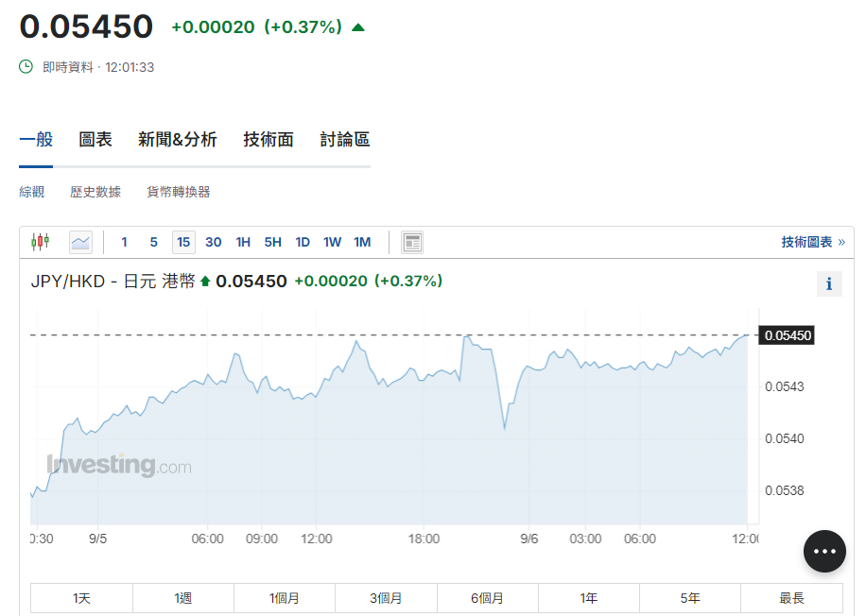The image size is (866, 616).
Task: Set chart range to 1週
Action: point(182,598)
